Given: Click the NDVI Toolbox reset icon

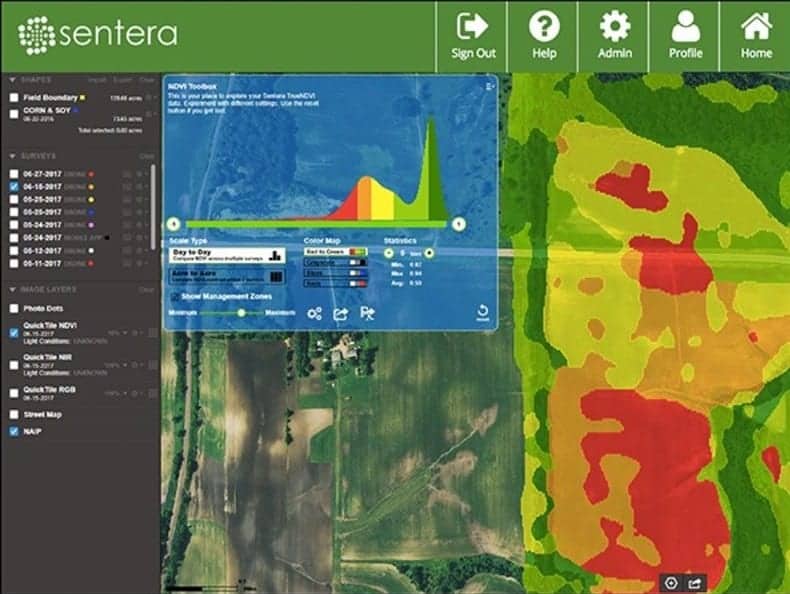Looking at the screenshot, I should 482,312.
